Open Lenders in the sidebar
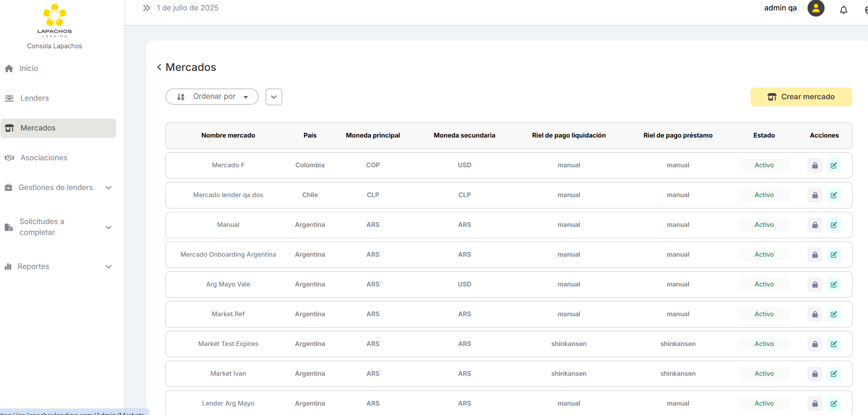The height and width of the screenshot is (415, 868). click(34, 98)
